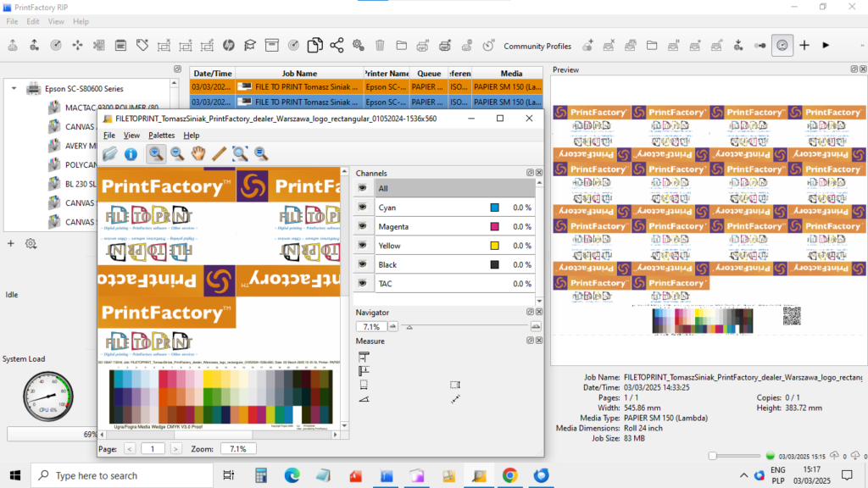Click the share icon in the main toolbar
Screen dimensions: 868x488
pos(338,46)
